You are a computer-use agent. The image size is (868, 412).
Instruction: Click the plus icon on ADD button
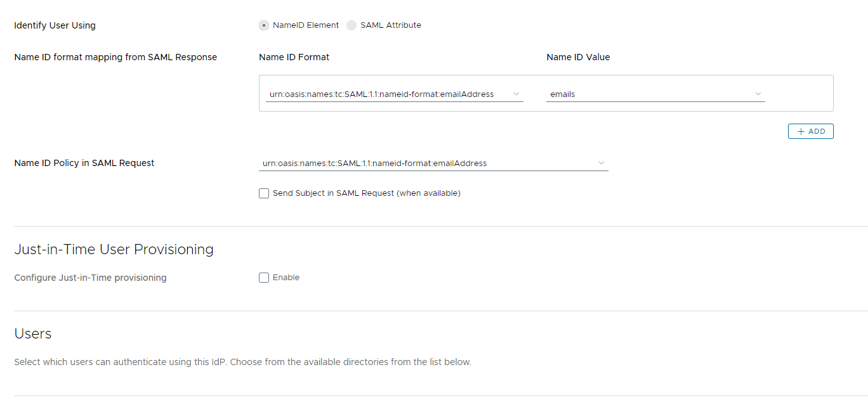click(801, 131)
